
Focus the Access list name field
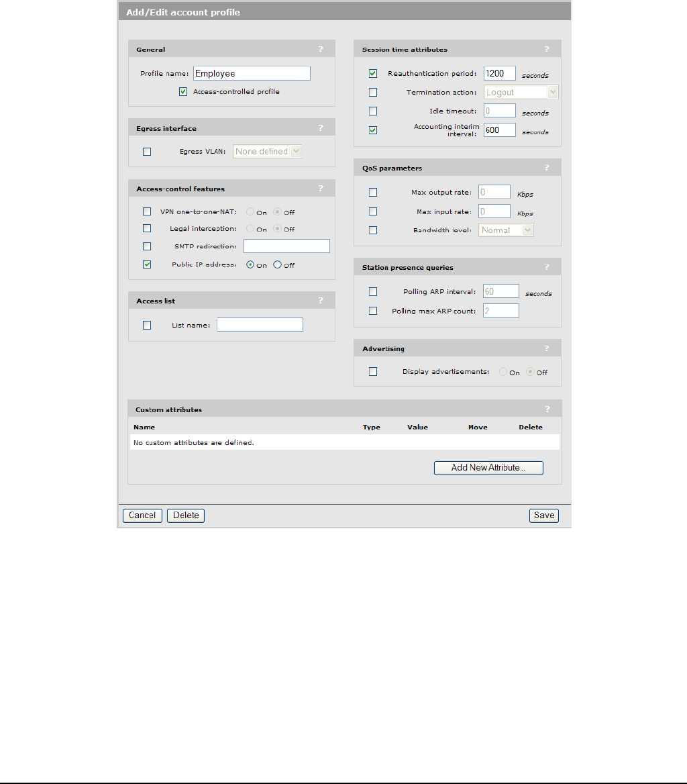click(260, 324)
